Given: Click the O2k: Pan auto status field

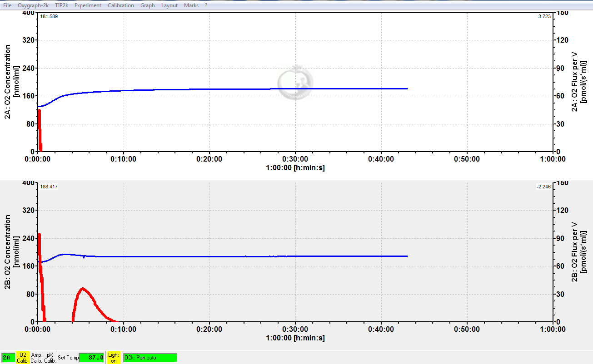Looking at the screenshot, I should (150, 358).
